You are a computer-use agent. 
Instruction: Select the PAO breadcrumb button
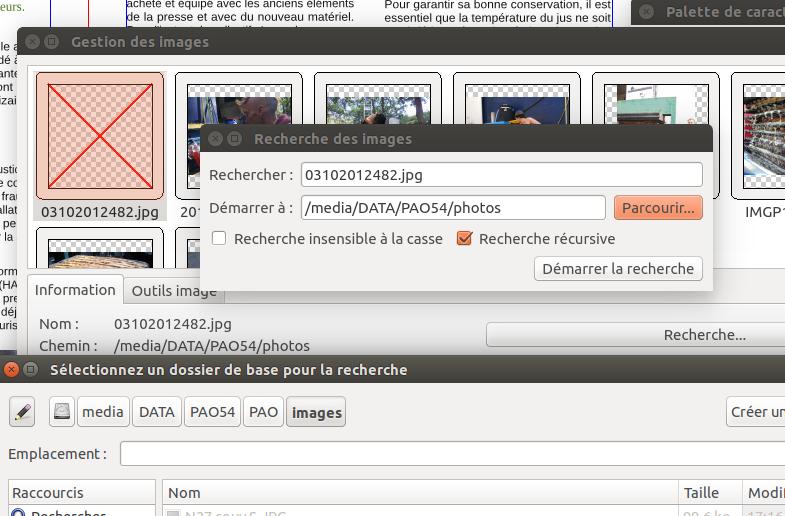264,412
